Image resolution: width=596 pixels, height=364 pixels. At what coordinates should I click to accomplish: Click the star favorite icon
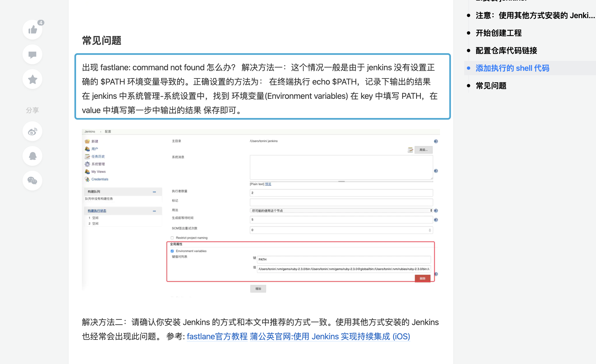click(32, 79)
